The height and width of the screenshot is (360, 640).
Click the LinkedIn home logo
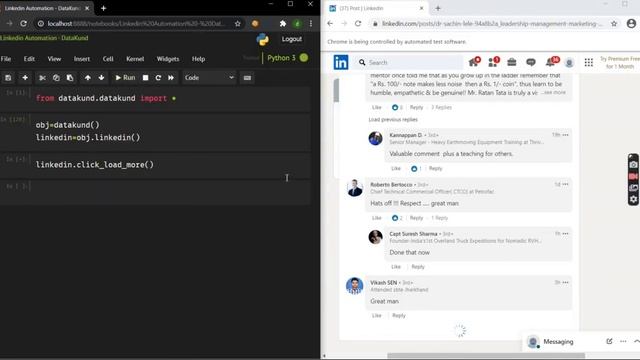click(341, 62)
